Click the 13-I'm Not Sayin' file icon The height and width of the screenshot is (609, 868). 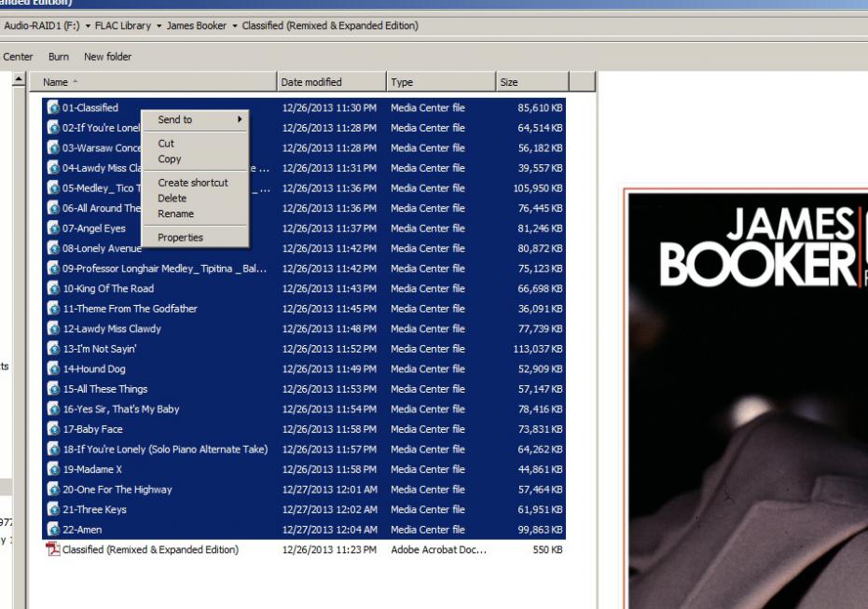coord(53,349)
